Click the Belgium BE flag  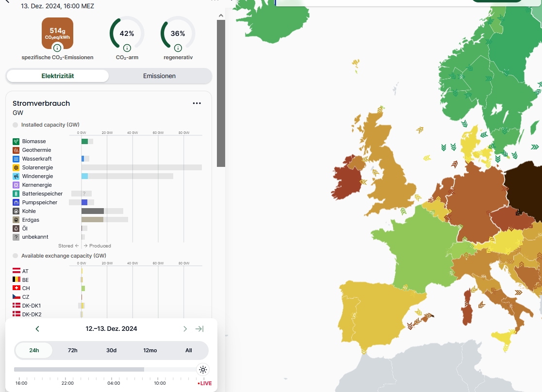(x=16, y=279)
